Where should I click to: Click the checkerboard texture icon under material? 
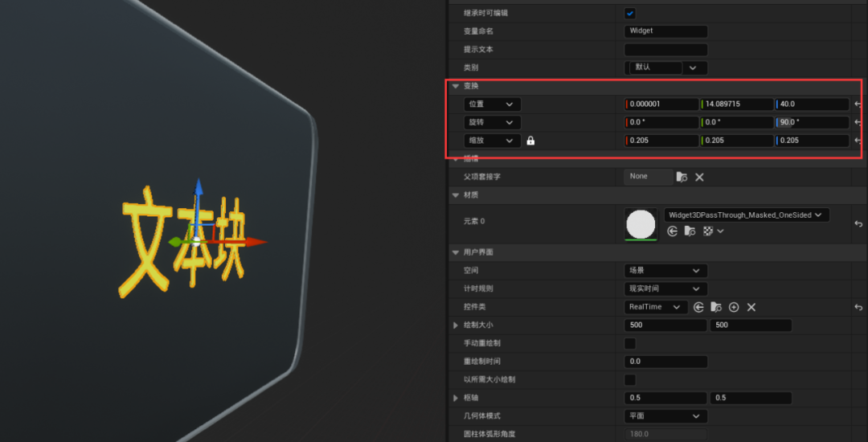[707, 231]
